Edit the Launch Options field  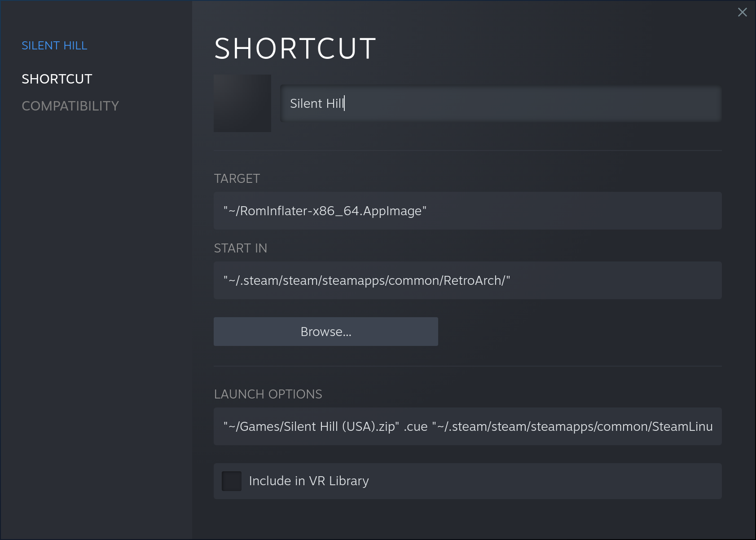[x=468, y=426]
